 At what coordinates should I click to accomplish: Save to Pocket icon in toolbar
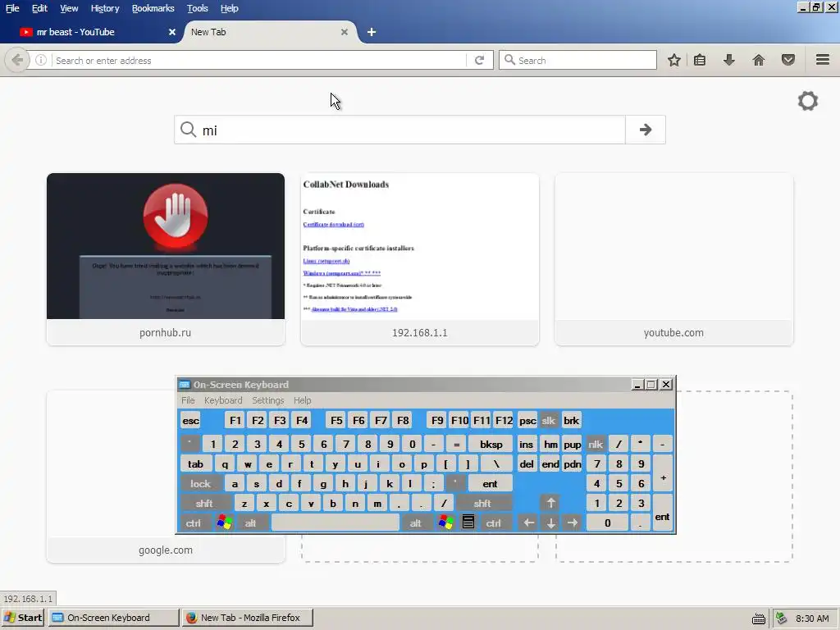click(x=788, y=60)
